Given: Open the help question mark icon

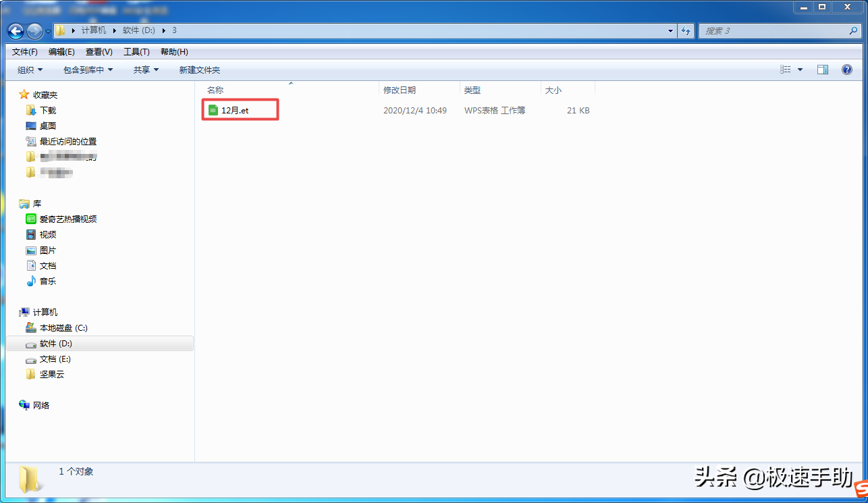Looking at the screenshot, I should (x=847, y=70).
